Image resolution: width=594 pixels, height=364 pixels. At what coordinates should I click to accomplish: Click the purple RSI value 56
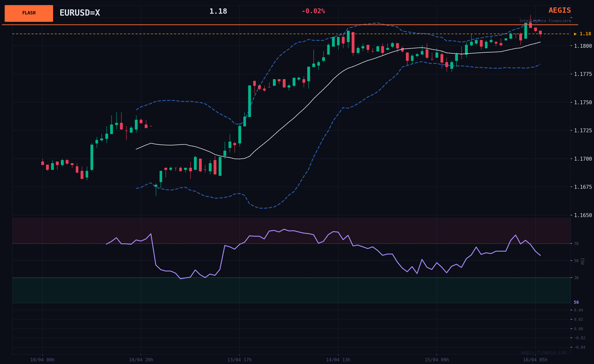pyautogui.click(x=576, y=302)
